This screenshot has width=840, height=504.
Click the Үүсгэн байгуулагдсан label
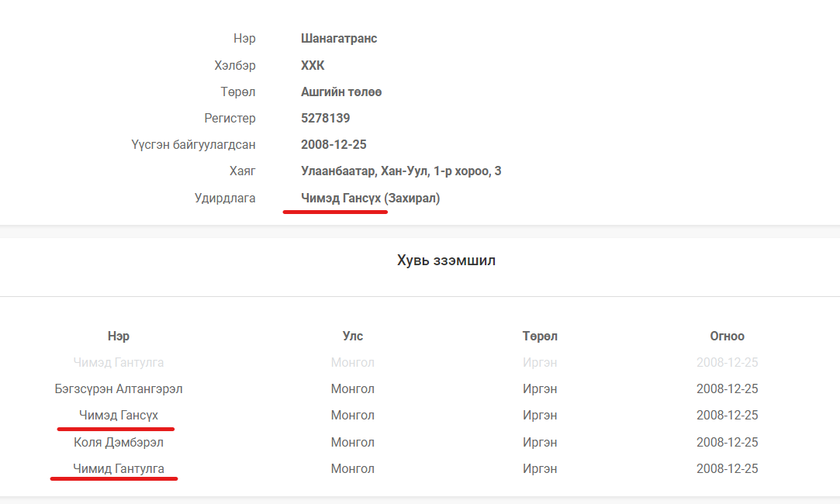coord(193,145)
